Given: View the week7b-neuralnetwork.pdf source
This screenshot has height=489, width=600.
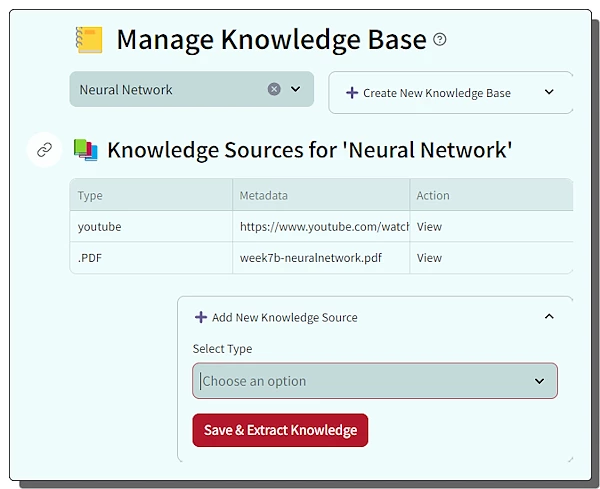Looking at the screenshot, I should tap(429, 258).
